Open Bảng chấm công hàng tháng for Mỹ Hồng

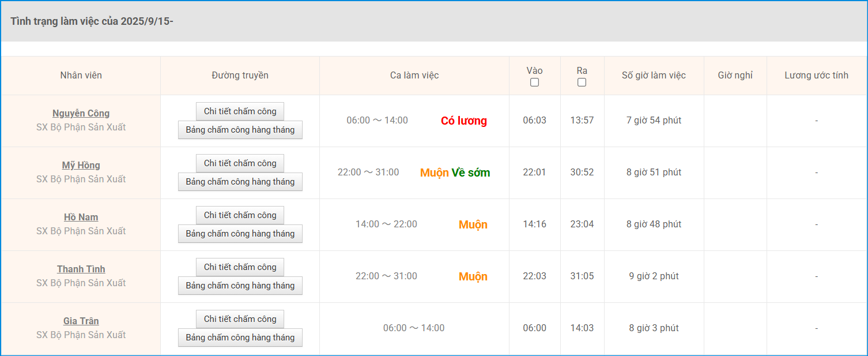pos(240,182)
